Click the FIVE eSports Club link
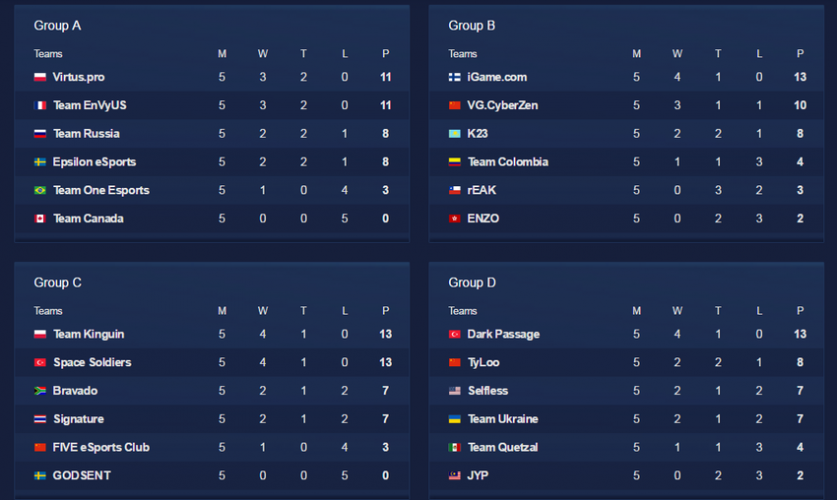This screenshot has height=500, width=837. point(101,447)
